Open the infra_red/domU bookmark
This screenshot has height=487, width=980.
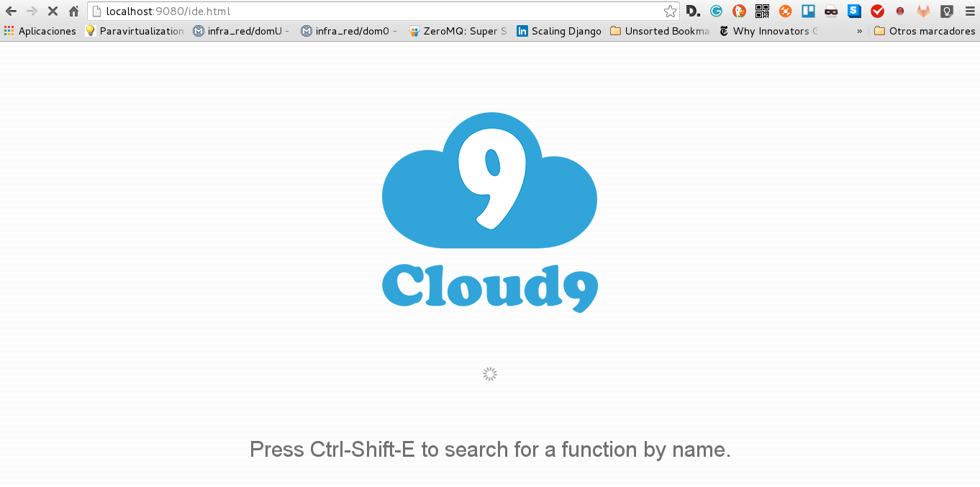point(242,31)
